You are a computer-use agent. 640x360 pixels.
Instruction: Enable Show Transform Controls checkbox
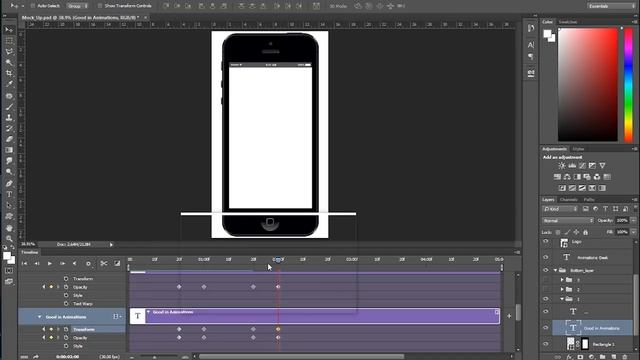(100, 6)
